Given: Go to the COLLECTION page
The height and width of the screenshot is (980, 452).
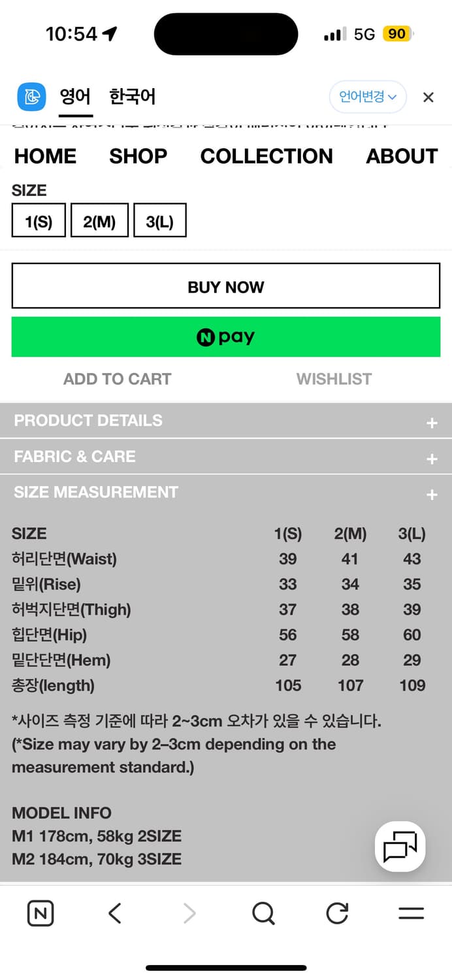Looking at the screenshot, I should pos(266,156).
